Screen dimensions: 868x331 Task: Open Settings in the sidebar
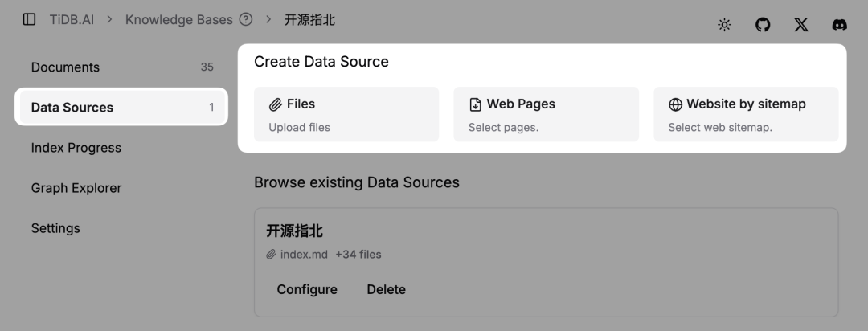[55, 228]
